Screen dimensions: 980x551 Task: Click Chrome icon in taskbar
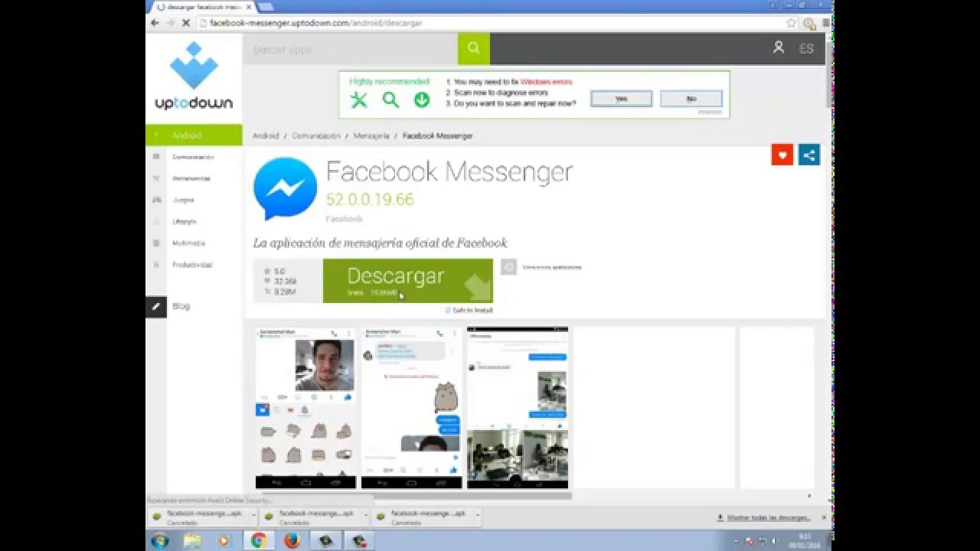coord(259,541)
